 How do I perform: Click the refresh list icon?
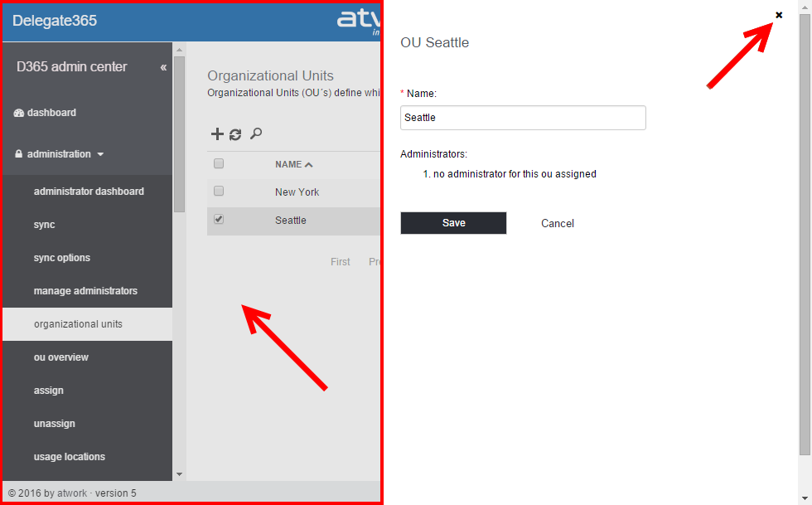[x=235, y=134]
